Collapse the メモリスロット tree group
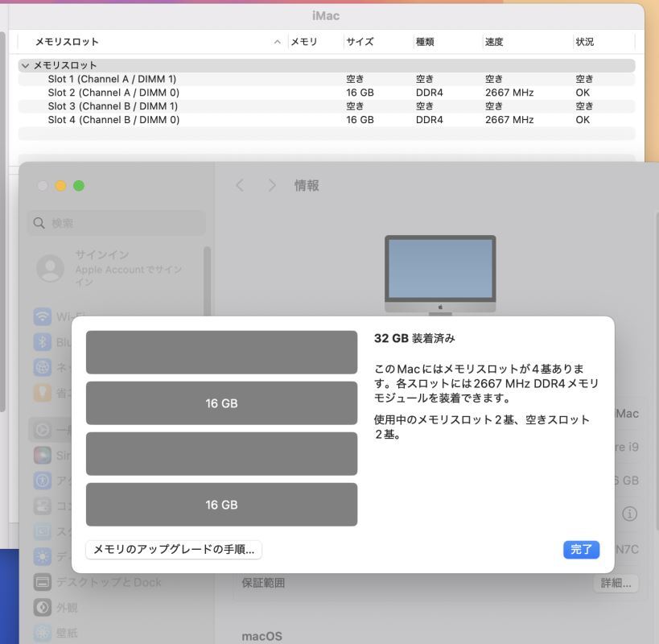 (x=25, y=65)
